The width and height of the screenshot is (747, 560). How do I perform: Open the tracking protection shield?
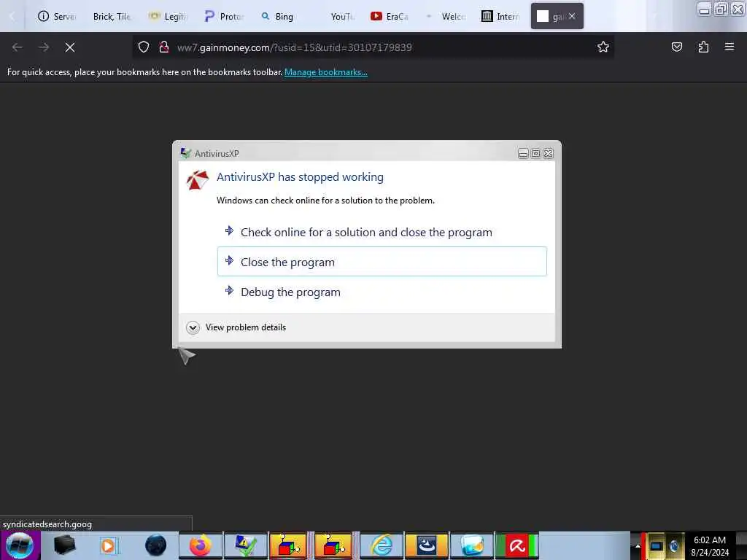tap(144, 47)
